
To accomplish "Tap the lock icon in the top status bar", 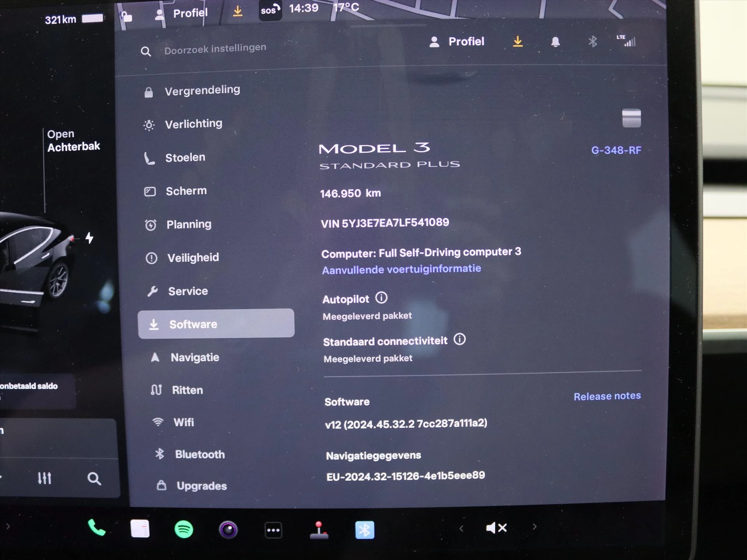I will coord(126,16).
